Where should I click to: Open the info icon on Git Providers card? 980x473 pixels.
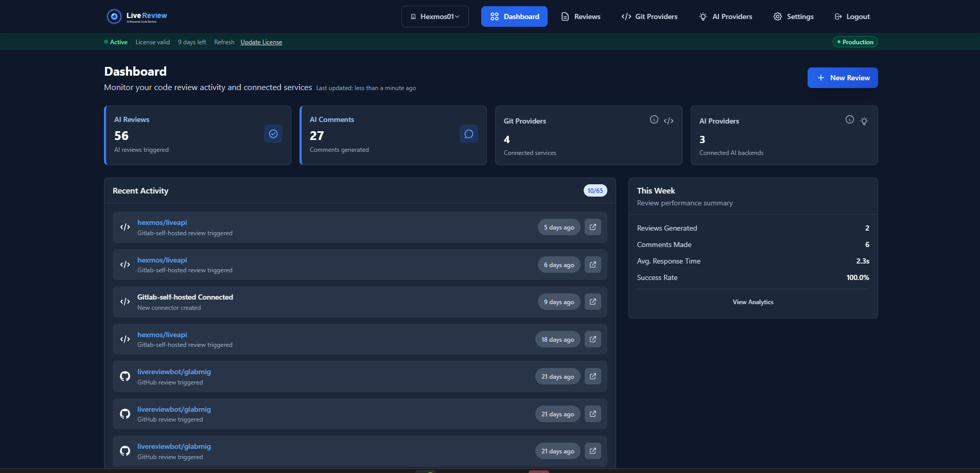click(654, 119)
